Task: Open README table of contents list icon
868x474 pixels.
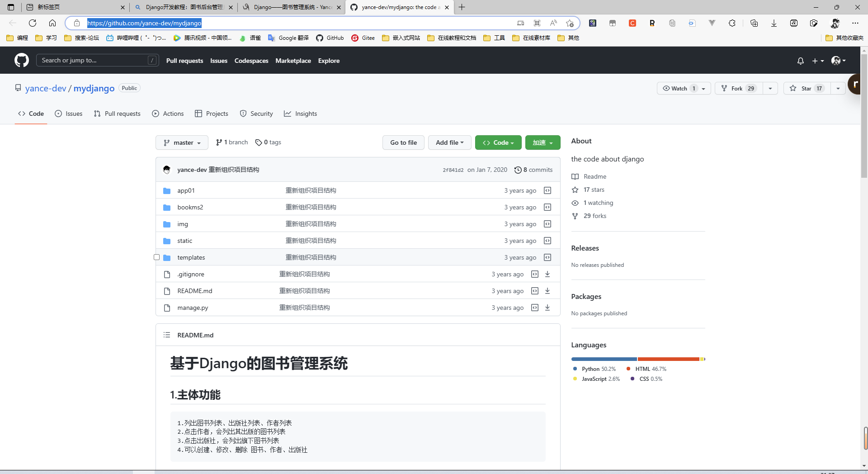Action: click(x=167, y=335)
